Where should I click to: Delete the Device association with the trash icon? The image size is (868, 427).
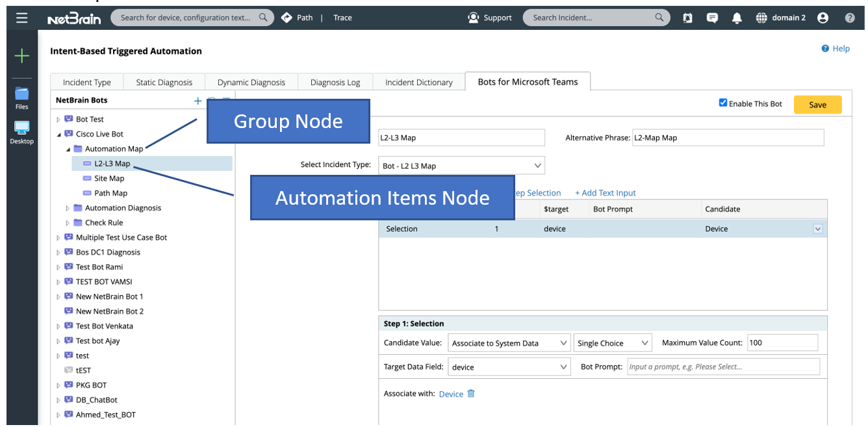tap(471, 394)
